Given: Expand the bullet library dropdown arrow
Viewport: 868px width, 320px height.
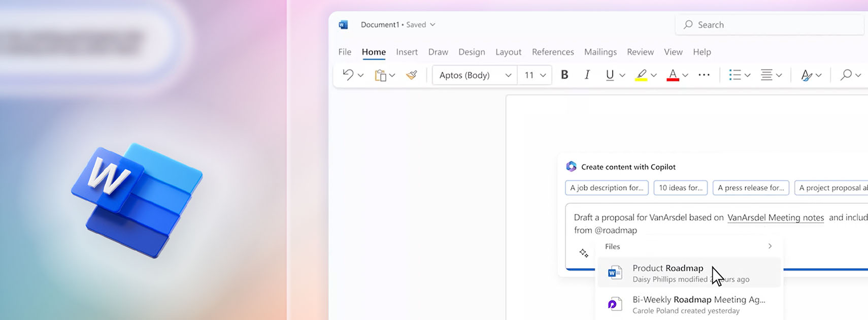Looking at the screenshot, I should point(747,75).
